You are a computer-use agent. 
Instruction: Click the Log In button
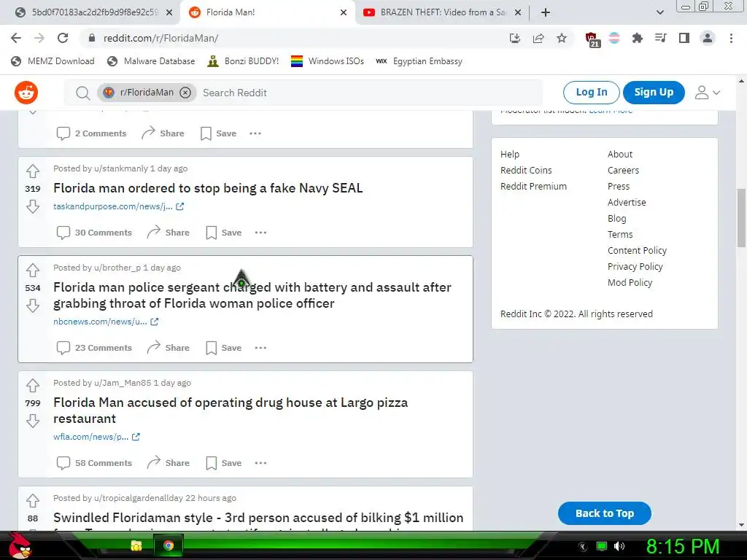tap(591, 93)
